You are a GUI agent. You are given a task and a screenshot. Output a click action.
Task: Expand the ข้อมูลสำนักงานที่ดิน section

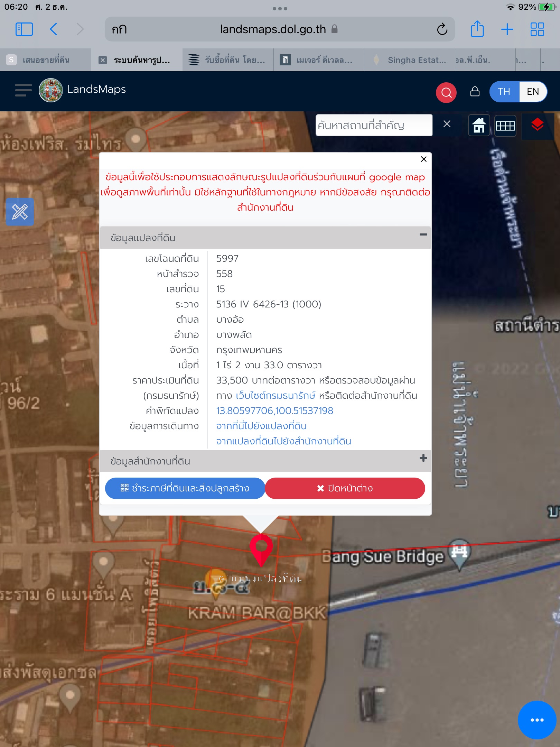coord(423,458)
